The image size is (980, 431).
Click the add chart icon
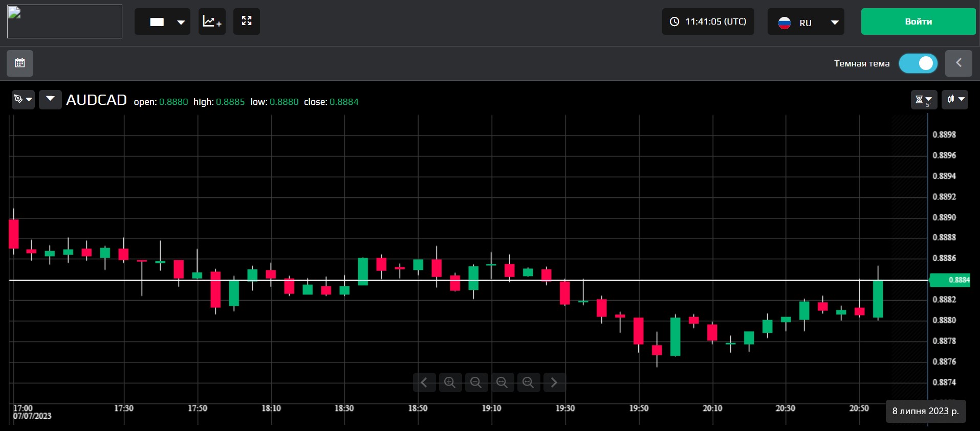coord(212,21)
